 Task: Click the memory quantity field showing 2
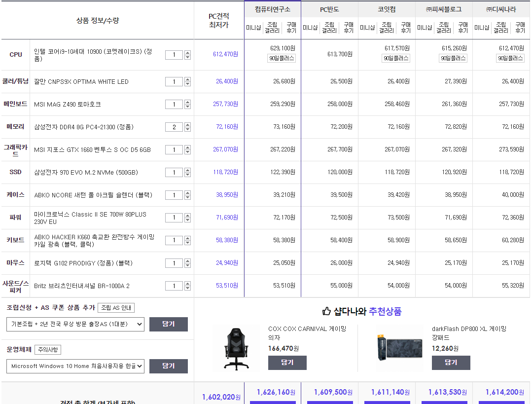(174, 127)
